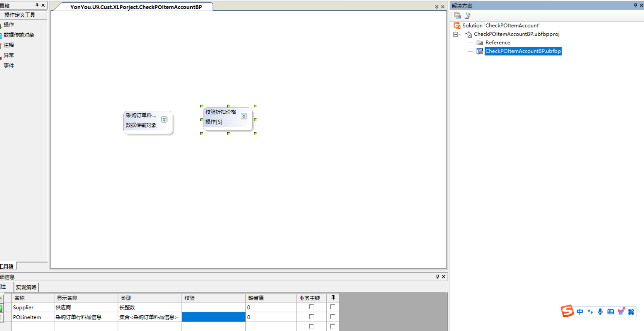This screenshot has height=331, width=644.
Task: Click the project icon for CheckPOItemAccountBP.ubfbpproj
Action: (x=469, y=34)
